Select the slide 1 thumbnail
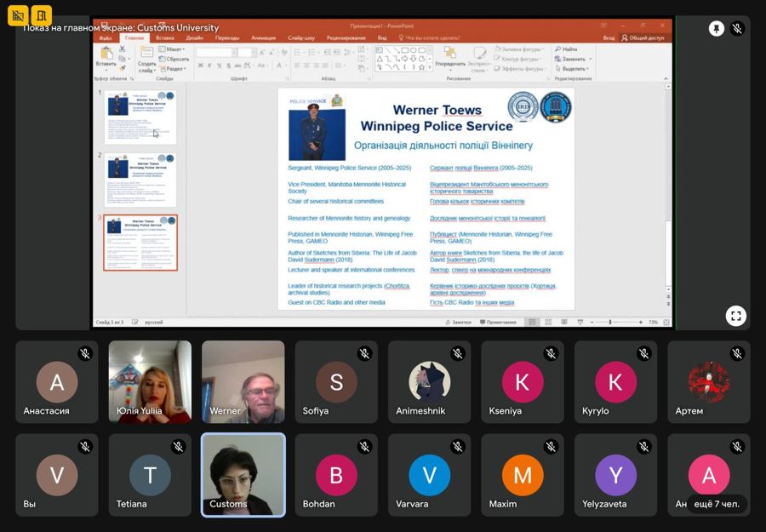 (x=140, y=117)
